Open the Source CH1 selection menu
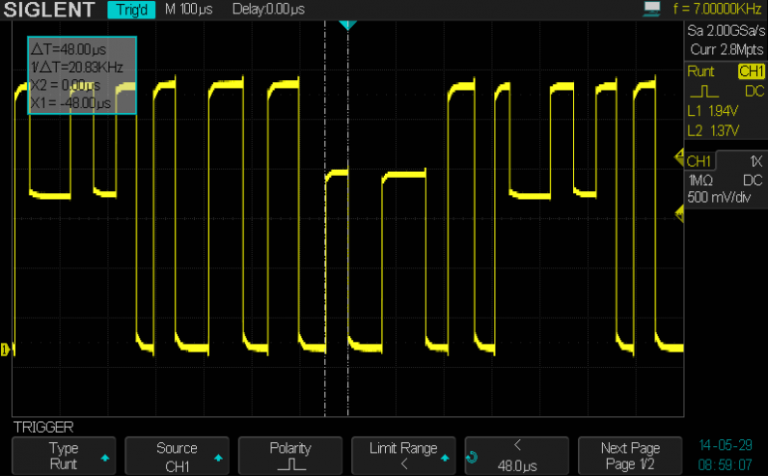 pyautogui.click(x=177, y=456)
